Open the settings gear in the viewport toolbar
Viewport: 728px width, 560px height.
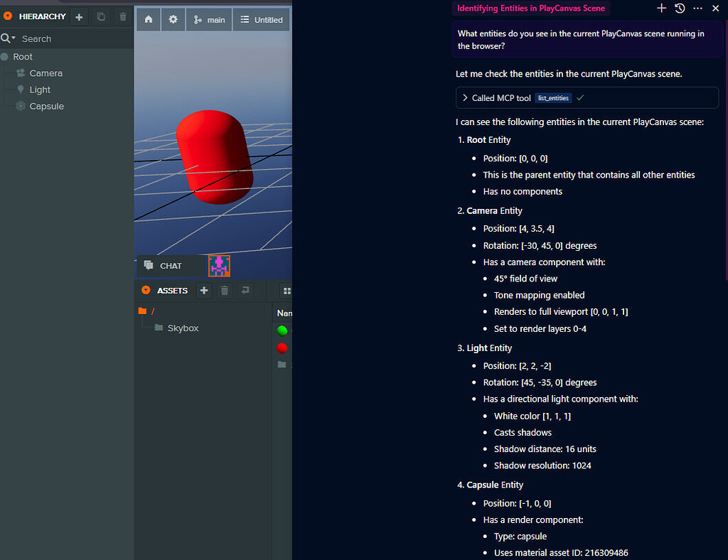(x=173, y=20)
